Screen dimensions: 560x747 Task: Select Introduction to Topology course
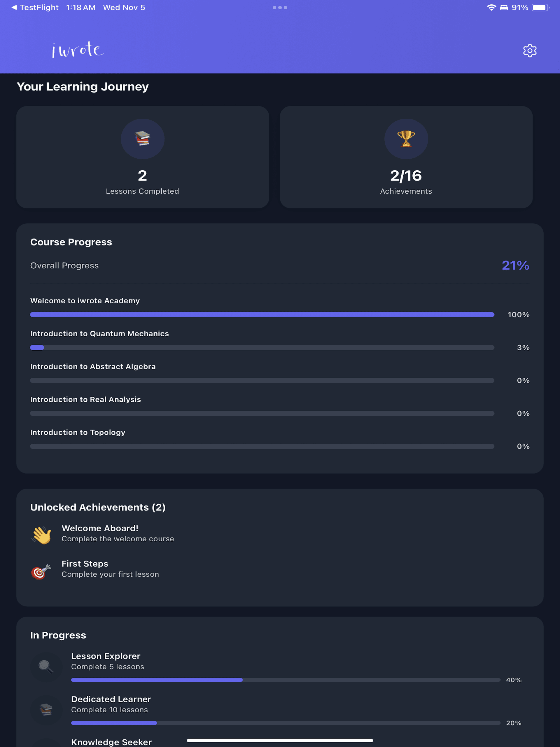point(78,432)
